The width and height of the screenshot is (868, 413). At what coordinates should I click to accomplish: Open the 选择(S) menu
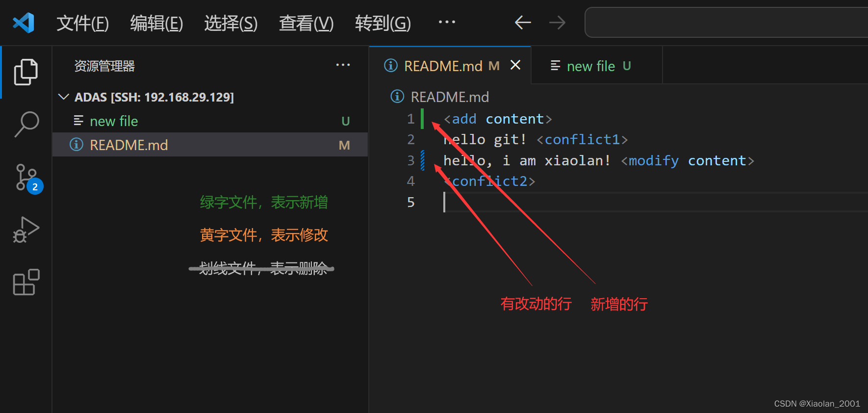(x=230, y=23)
